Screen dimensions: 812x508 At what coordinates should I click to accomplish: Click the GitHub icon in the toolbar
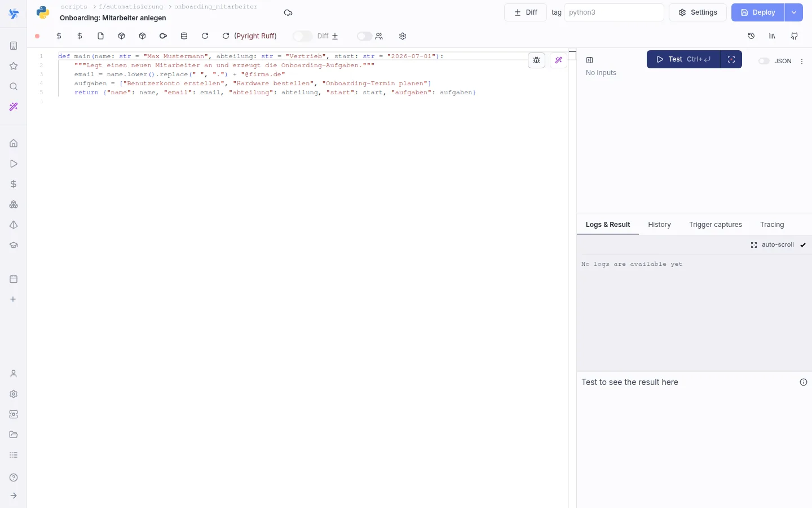tap(794, 36)
